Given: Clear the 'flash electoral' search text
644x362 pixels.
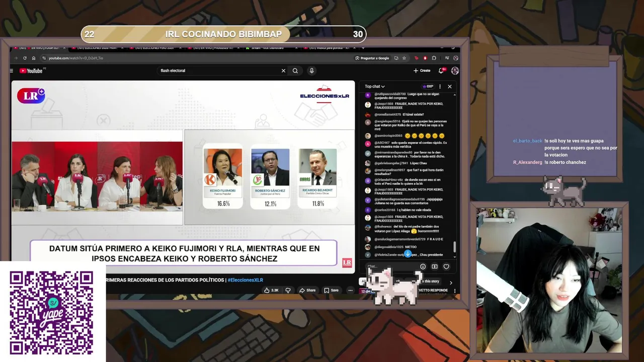Looking at the screenshot, I should pyautogui.click(x=283, y=71).
